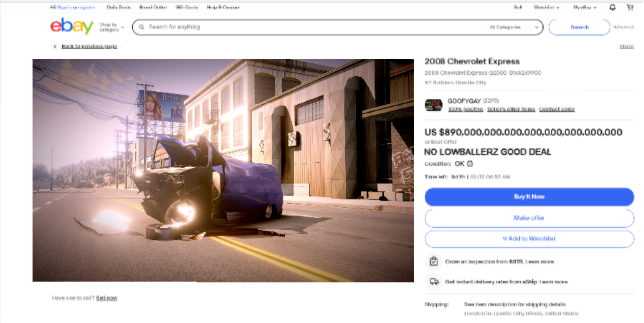Click the magnifier icon in search box

142,27
